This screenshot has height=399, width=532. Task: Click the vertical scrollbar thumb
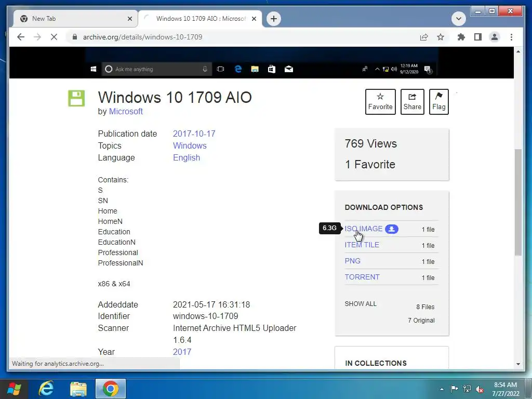pos(518,202)
